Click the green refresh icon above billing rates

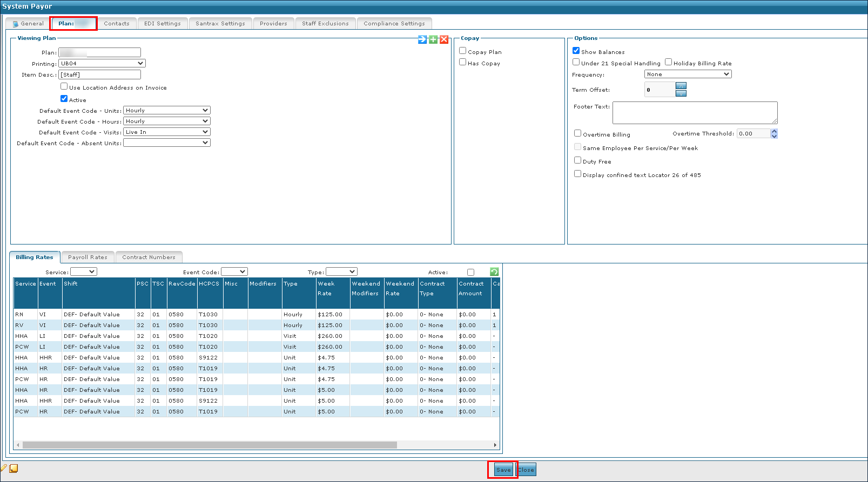point(494,272)
